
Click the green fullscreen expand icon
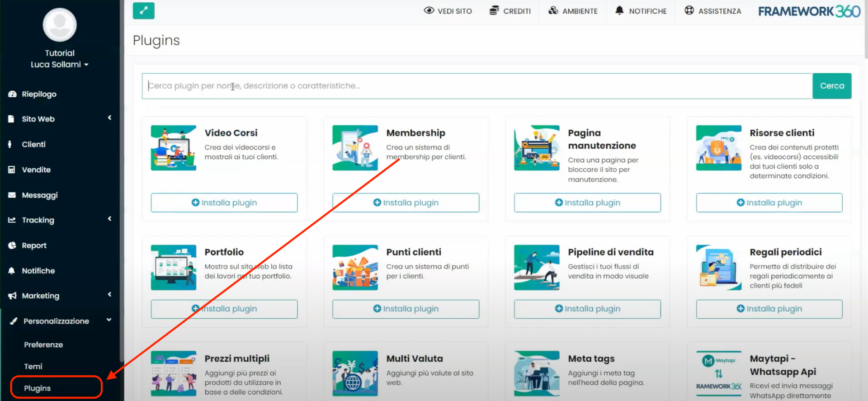pyautogui.click(x=143, y=11)
